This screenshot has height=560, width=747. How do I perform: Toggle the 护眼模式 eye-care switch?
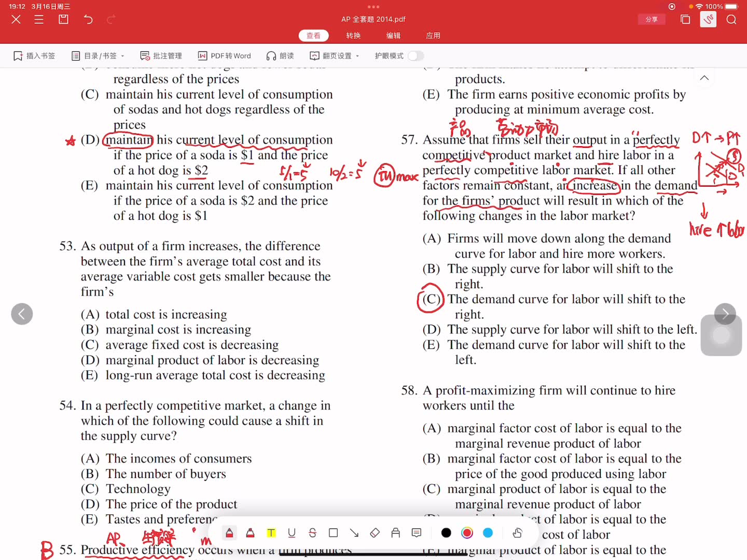pos(416,55)
